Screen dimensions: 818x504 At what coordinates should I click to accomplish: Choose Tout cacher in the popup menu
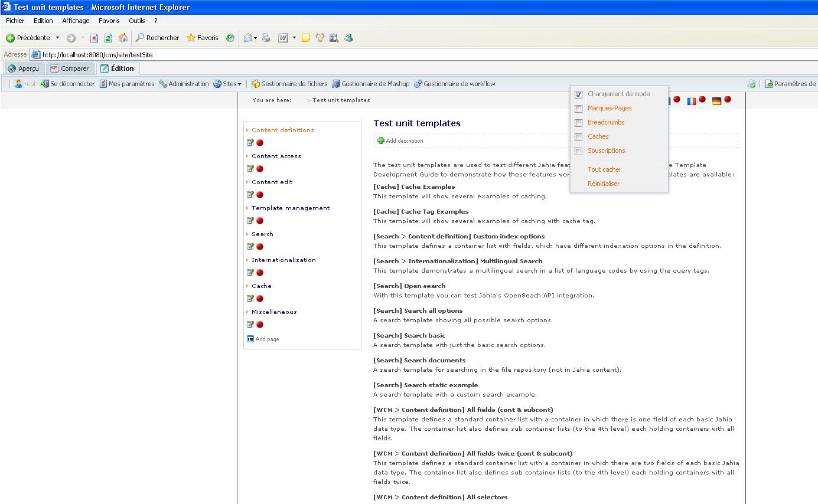(604, 169)
